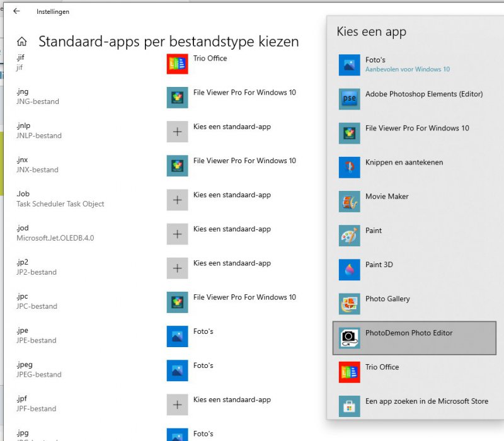This screenshot has width=504, height=441.
Task: Click Aanbevolen voor Windows 10 text
Action: click(x=408, y=69)
